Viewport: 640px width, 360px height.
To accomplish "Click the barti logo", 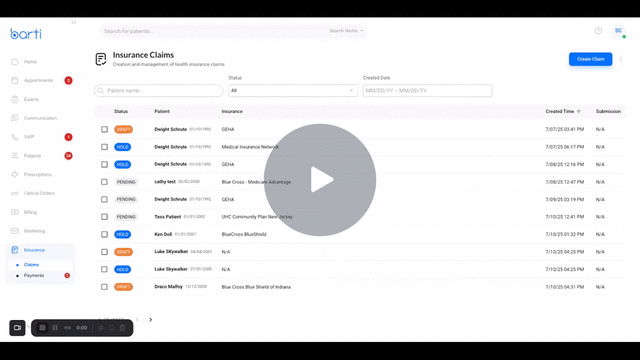I will click(26, 33).
